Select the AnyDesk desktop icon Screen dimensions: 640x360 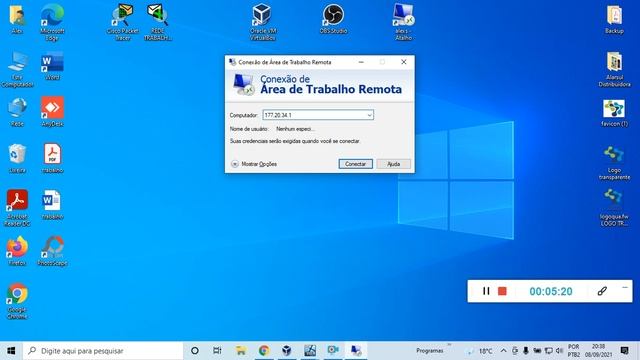click(x=52, y=111)
